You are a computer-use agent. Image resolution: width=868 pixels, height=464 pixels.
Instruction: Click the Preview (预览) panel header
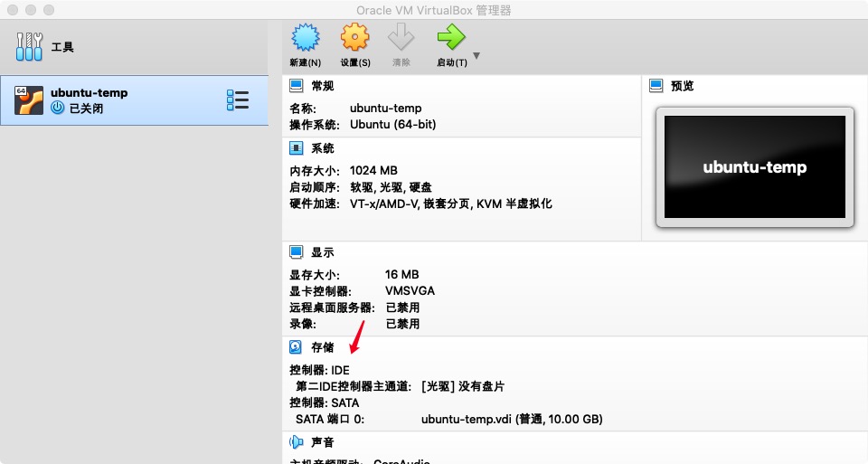click(683, 86)
